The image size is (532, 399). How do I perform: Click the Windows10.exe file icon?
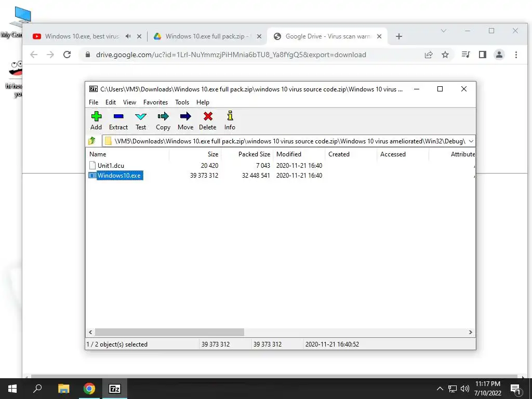point(92,176)
